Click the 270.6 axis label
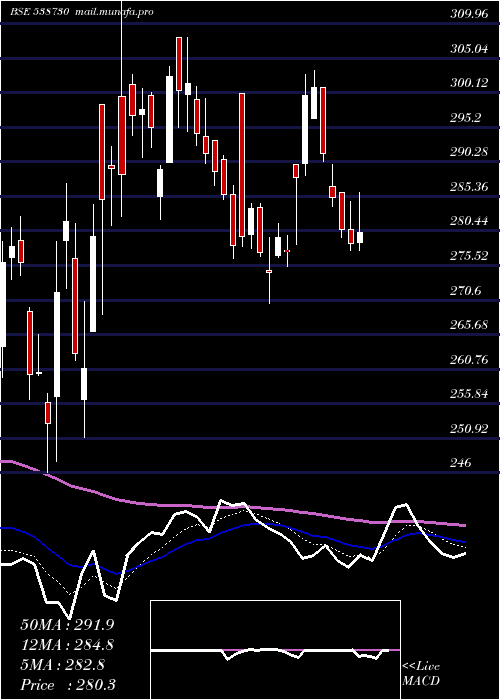Screen dimensions: 500x700 [x=466, y=291]
